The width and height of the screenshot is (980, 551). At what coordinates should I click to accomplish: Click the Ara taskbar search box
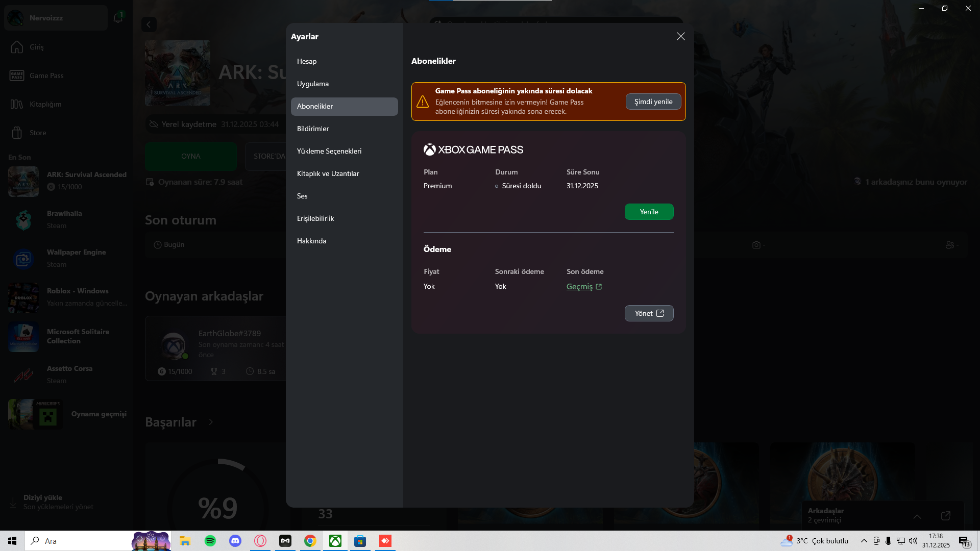[97, 541]
